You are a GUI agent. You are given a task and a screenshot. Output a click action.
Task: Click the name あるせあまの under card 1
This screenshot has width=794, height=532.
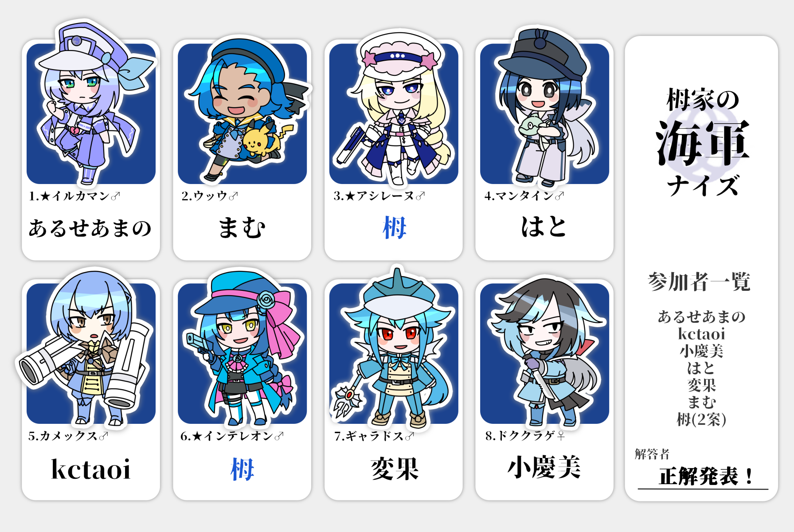click(x=90, y=228)
